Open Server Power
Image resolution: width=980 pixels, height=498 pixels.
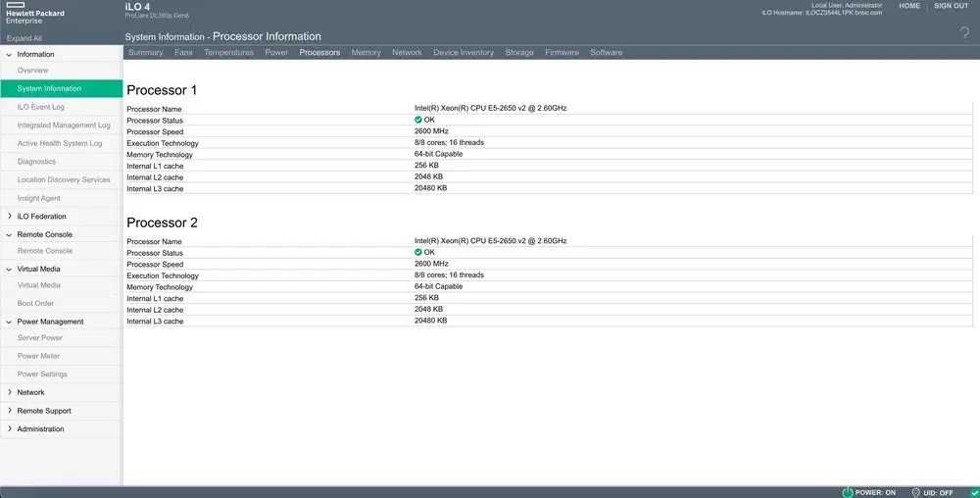tap(40, 337)
